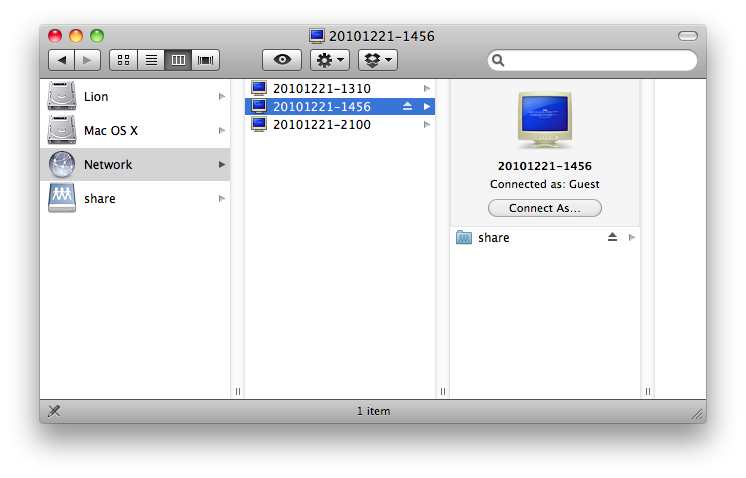Screen dimensions: 746x478
Task: Expand first-column share with its arrow
Action: click(222, 198)
